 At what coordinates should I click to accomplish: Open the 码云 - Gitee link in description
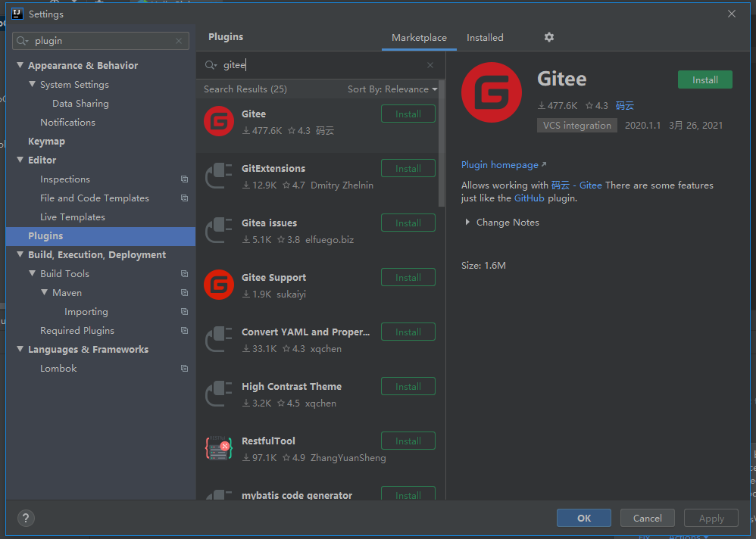[x=576, y=185]
